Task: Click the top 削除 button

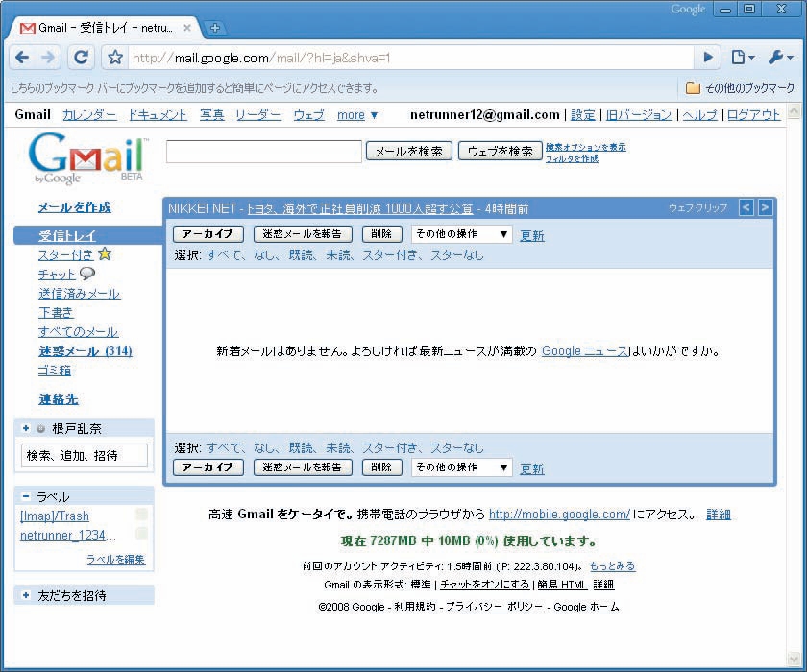Action: (382, 234)
